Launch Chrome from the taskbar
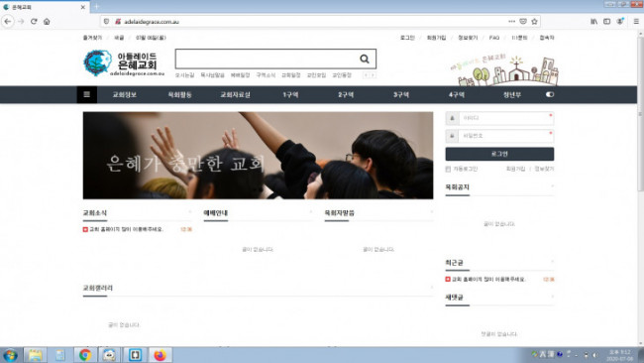Viewport: 644px width, 363px height. tap(85, 355)
